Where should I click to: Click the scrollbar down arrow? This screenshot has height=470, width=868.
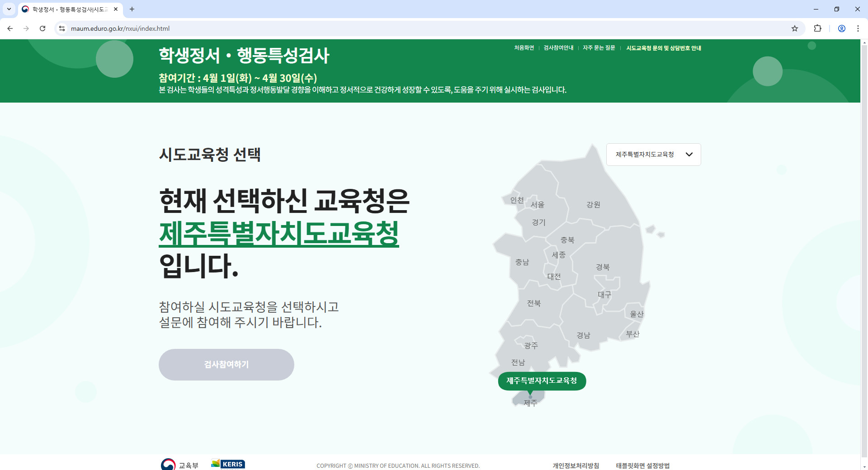(864, 466)
